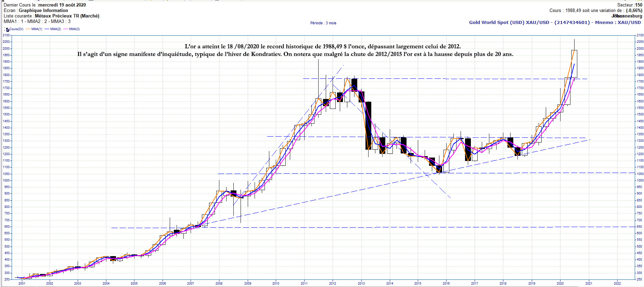This screenshot has height=287, width=644.
Task: Select the Cours(Dr) series label
Action: point(16,29)
